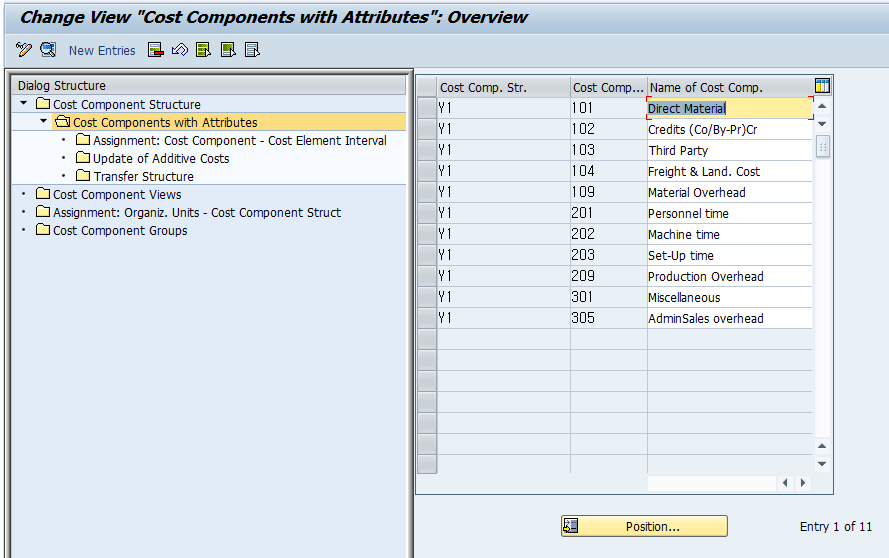Click the Material Overhead name field
This screenshot has height=558, width=889.
[x=730, y=192]
